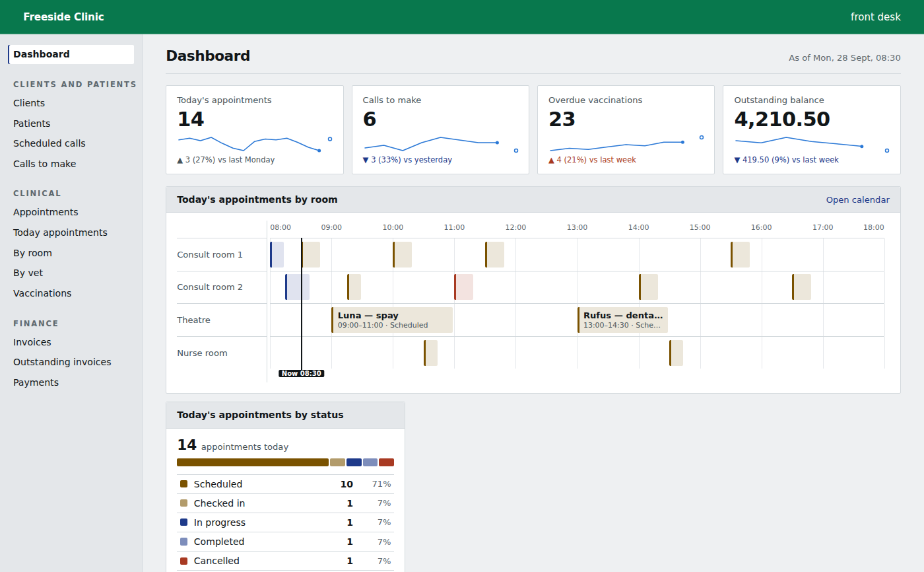Go to Appointments in Clinical section
Image resolution: width=924 pixels, height=572 pixels.
[x=46, y=212]
